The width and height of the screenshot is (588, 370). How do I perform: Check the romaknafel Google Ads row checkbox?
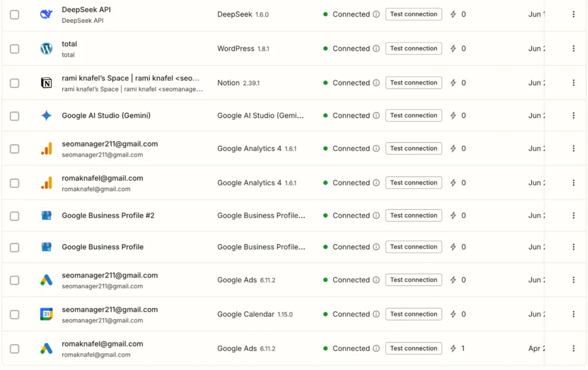(14, 349)
